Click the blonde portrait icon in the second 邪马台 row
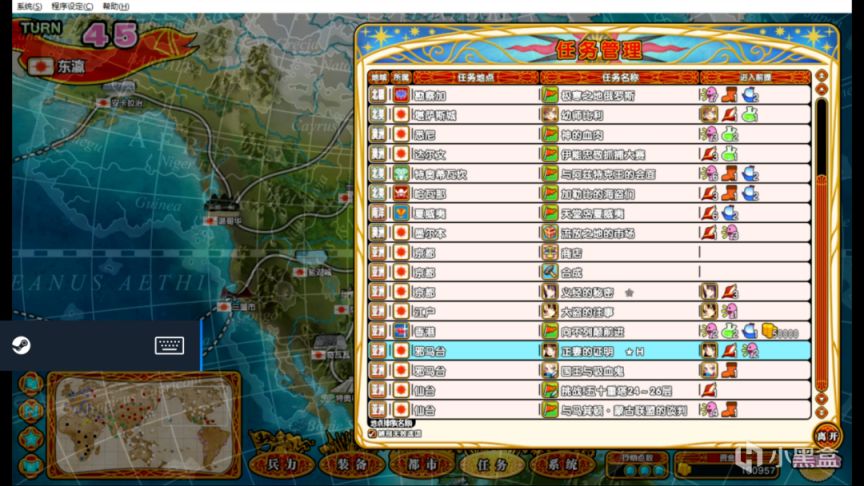Viewport: 864px width, 486px height. pyautogui.click(x=549, y=370)
